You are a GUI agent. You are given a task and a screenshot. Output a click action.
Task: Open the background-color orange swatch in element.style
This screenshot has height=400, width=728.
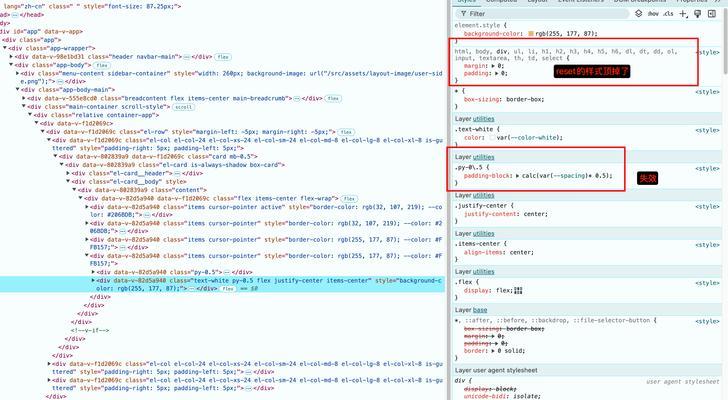click(531, 33)
